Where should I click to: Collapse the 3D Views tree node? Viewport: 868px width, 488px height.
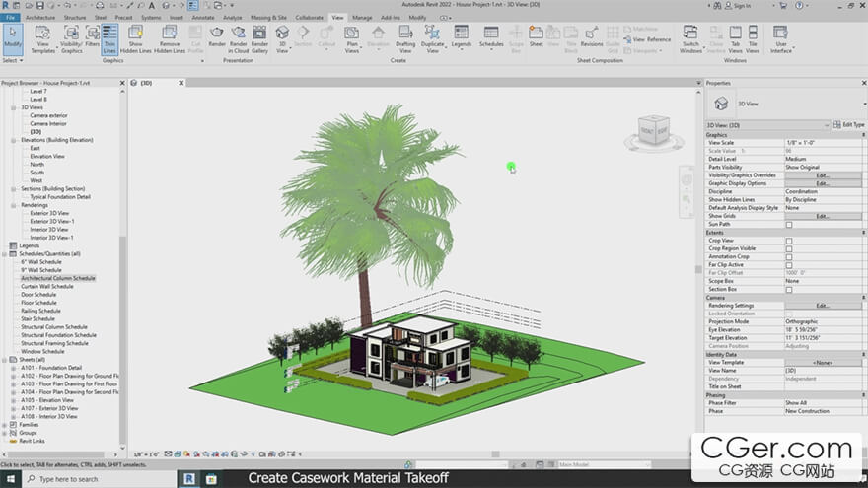click(13, 107)
